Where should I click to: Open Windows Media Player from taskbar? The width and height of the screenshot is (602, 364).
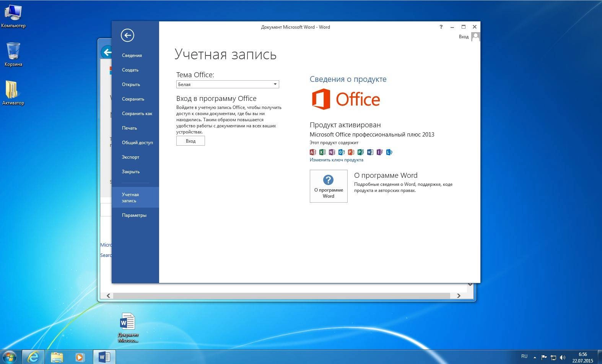pos(80,357)
